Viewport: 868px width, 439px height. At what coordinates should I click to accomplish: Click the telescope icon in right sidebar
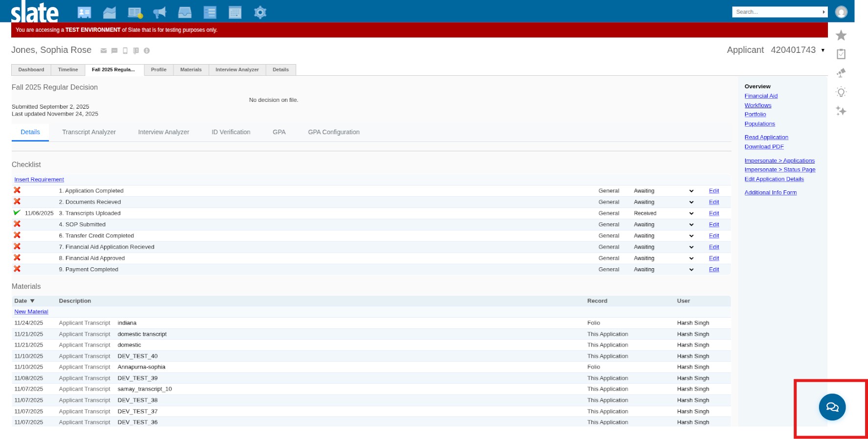[x=841, y=73]
